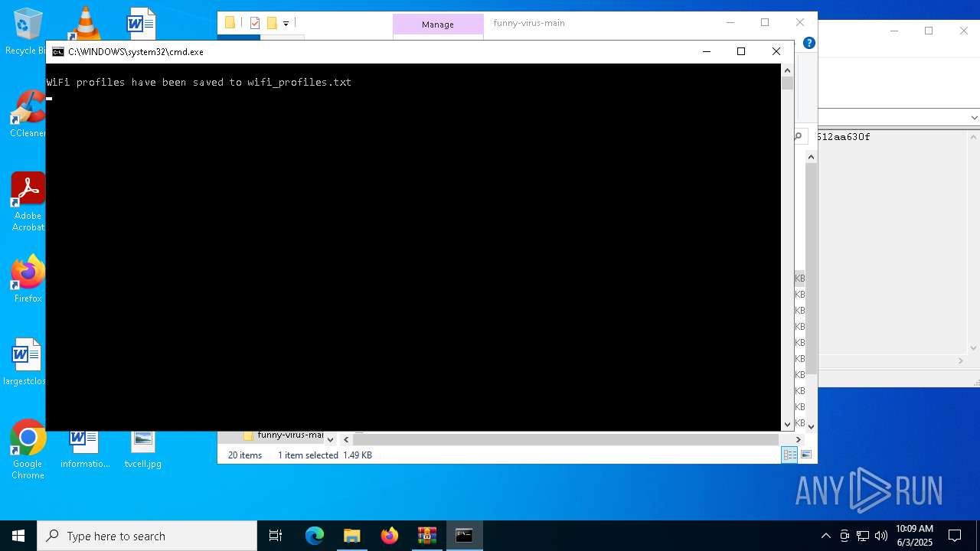980x551 pixels.
Task: Click the Explorer file list down scroll arrow
Action: click(x=812, y=426)
